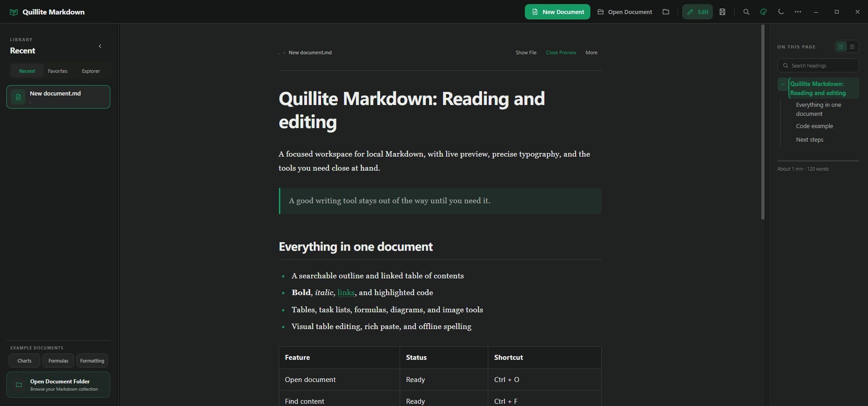
Task: Jump to 'Code example' in the outline
Action: [x=815, y=126]
